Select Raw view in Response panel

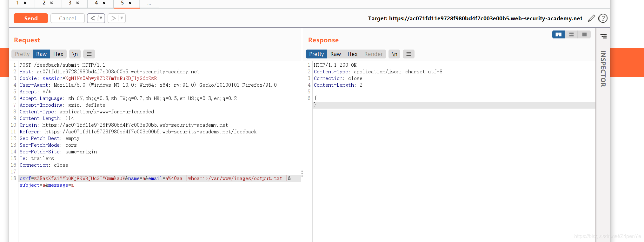point(335,54)
